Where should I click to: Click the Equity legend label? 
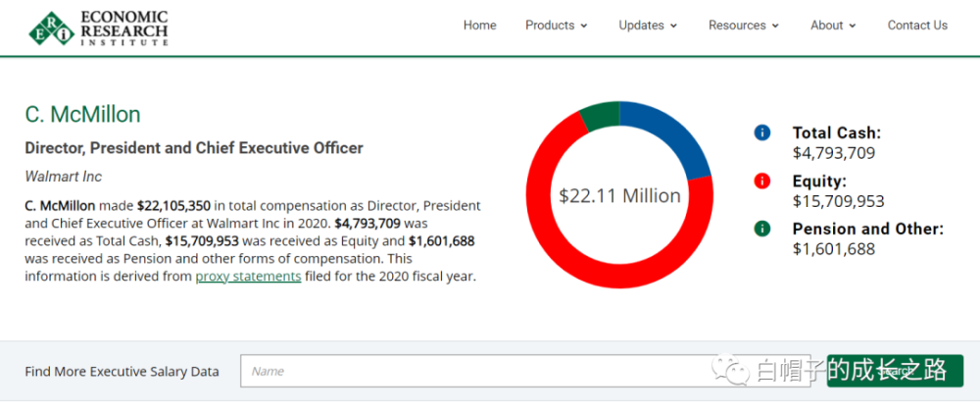[819, 181]
